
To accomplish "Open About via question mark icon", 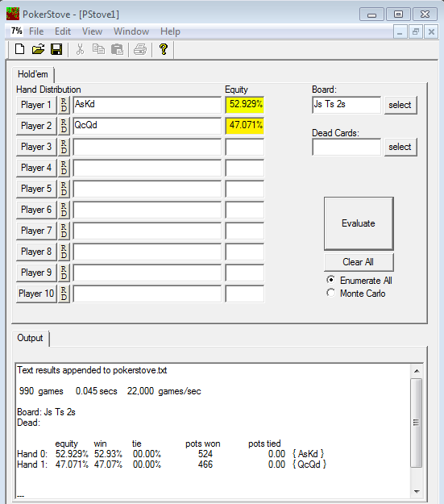I will pyautogui.click(x=164, y=49).
